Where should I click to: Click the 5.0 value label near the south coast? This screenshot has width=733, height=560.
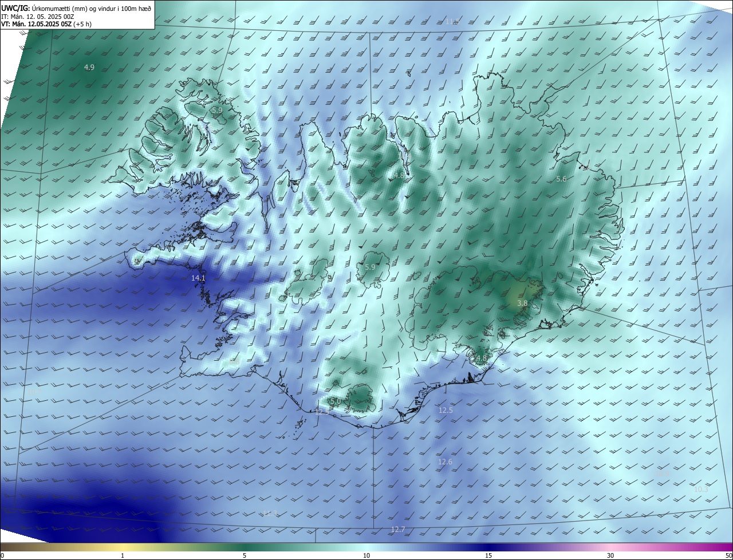[336, 402]
